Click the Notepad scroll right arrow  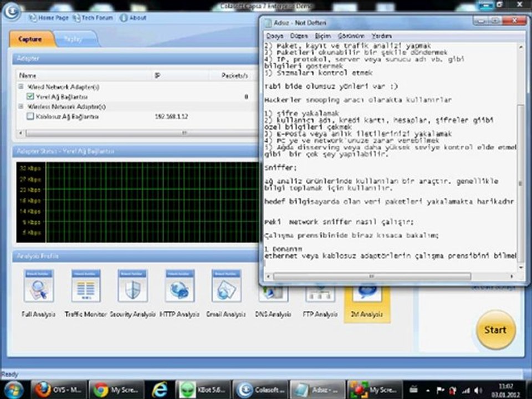click(x=512, y=277)
